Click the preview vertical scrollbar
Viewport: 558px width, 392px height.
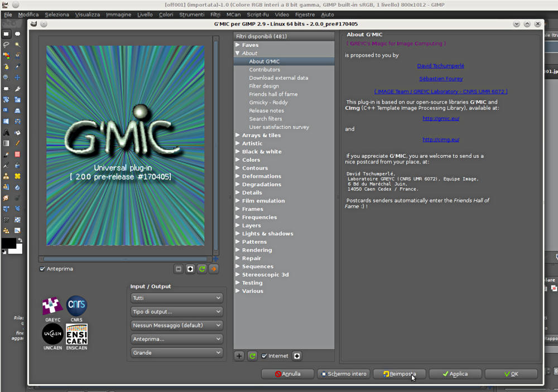(215, 146)
